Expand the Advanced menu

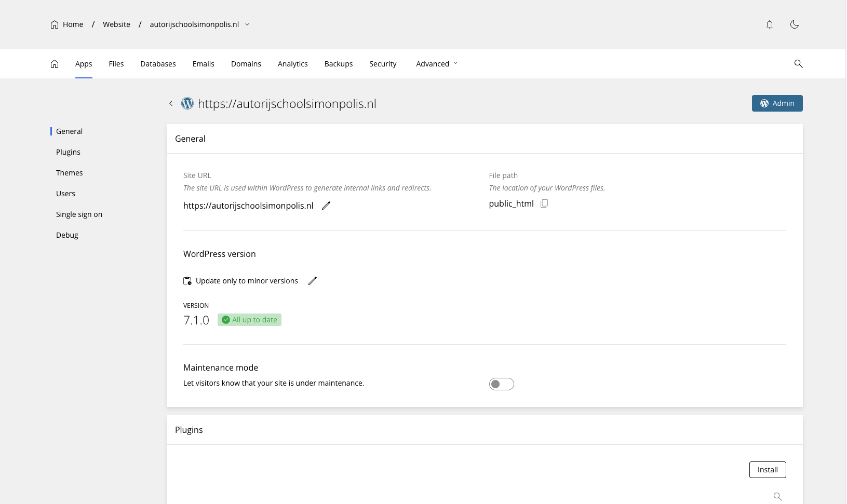tap(437, 64)
